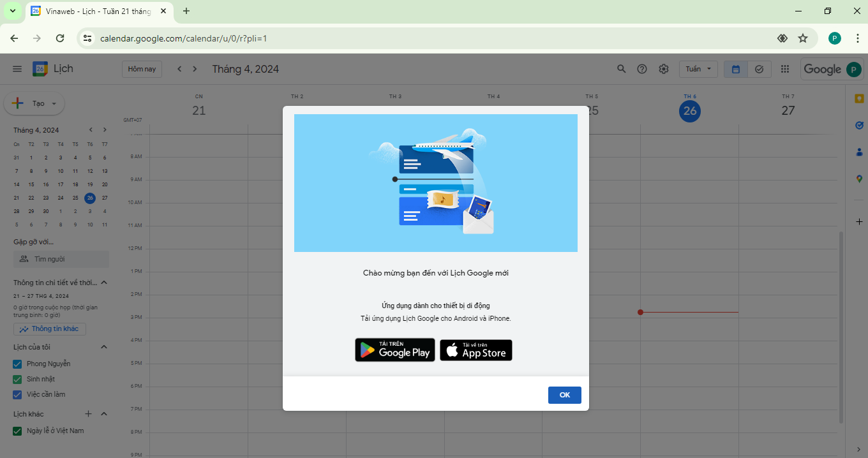Open Contacts in side panel
This screenshot has width=868, height=458.
[859, 152]
